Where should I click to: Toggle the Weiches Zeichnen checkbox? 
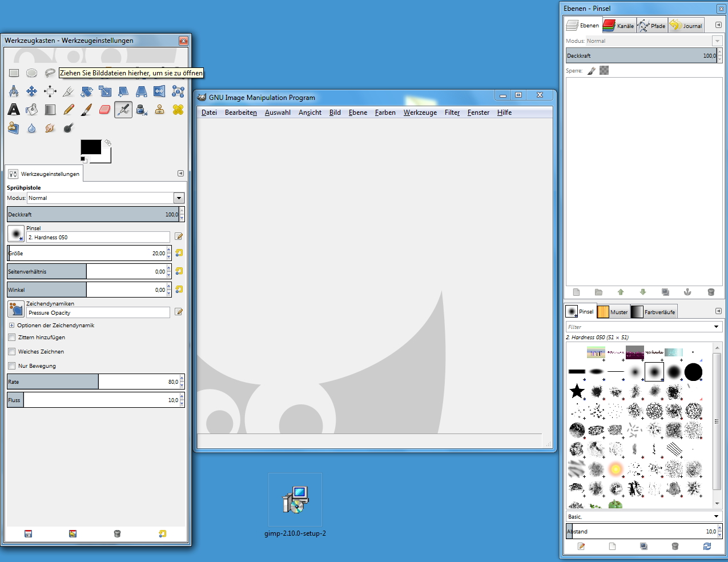tap(12, 352)
